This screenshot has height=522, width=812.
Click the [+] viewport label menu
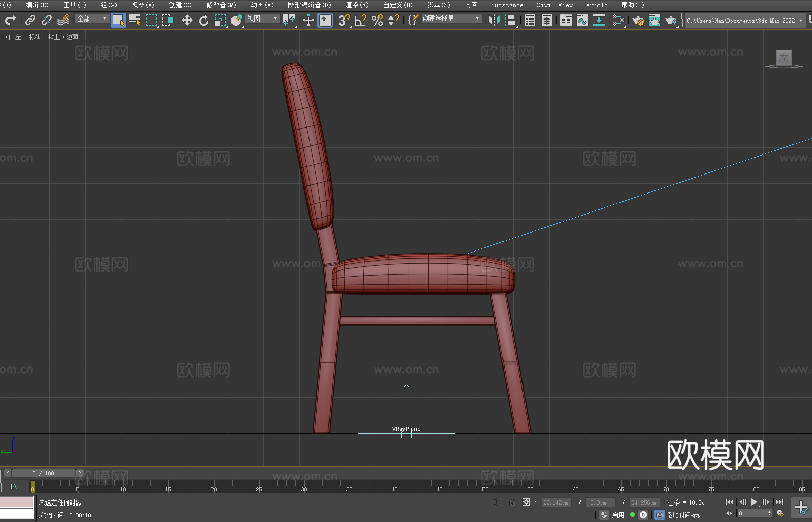coord(6,37)
